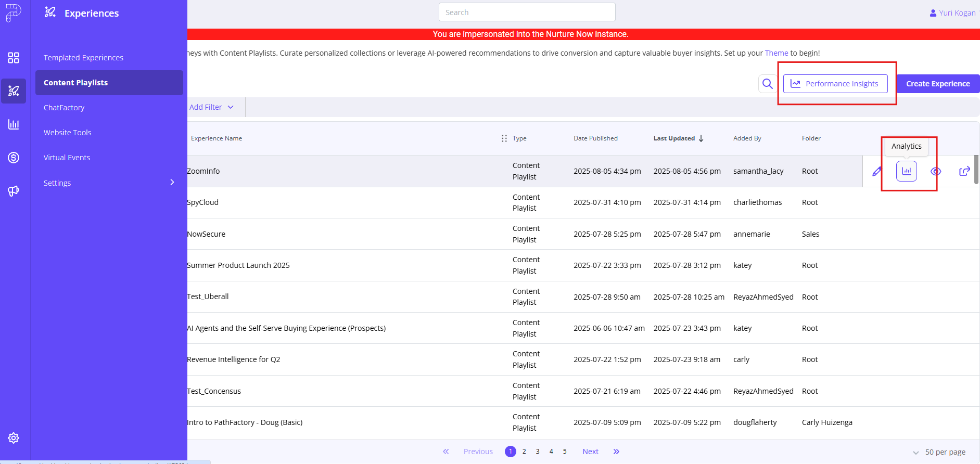Open the analytics bar chart sidebar icon
This screenshot has height=464, width=980.
click(x=14, y=124)
